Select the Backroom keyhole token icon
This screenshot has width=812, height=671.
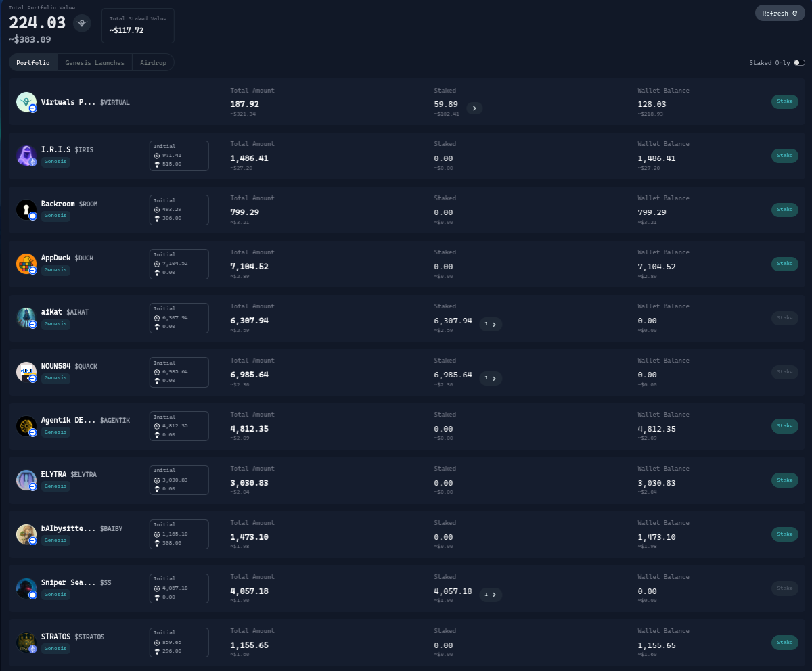26,210
